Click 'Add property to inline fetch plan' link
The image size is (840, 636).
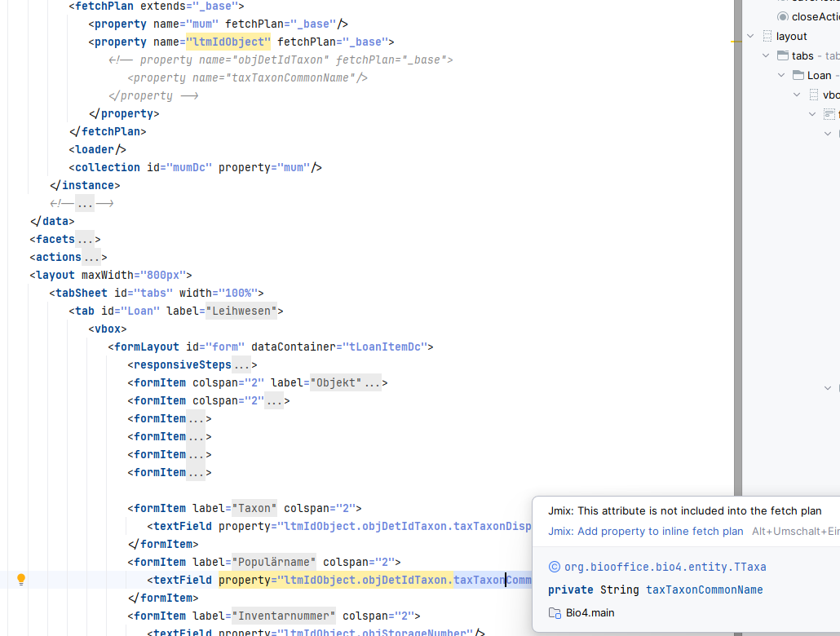click(645, 531)
